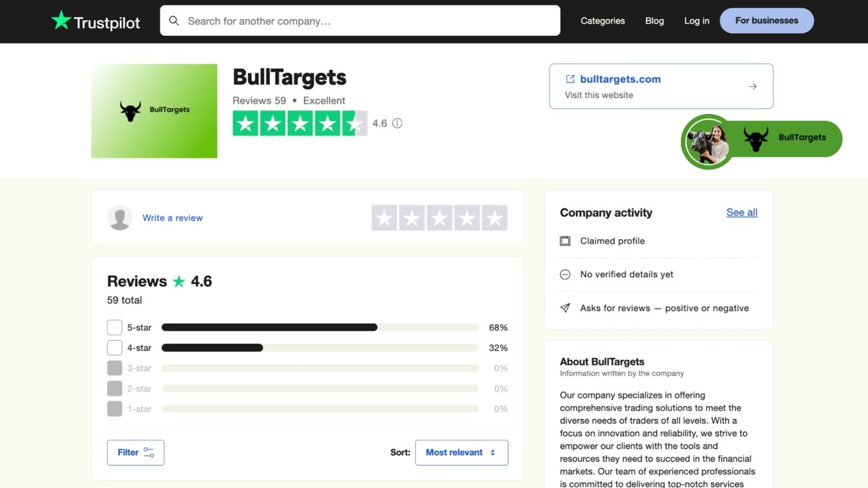Click the arrow icon in website card
The width and height of the screenshot is (868, 488).
(x=753, y=87)
